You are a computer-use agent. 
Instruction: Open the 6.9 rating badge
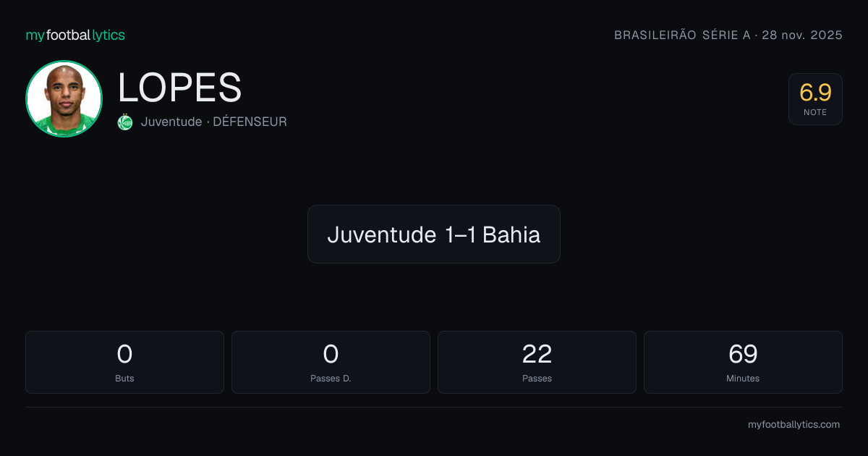pyautogui.click(x=815, y=99)
